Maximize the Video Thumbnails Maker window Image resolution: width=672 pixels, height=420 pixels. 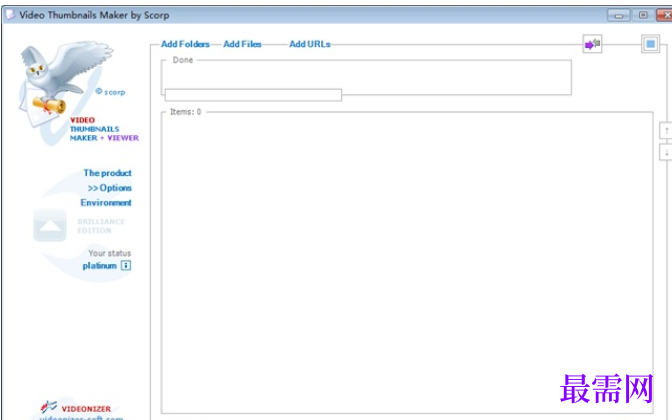click(x=643, y=15)
